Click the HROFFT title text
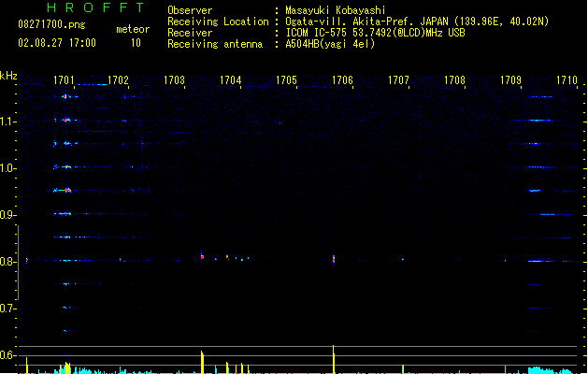 (x=95, y=7)
